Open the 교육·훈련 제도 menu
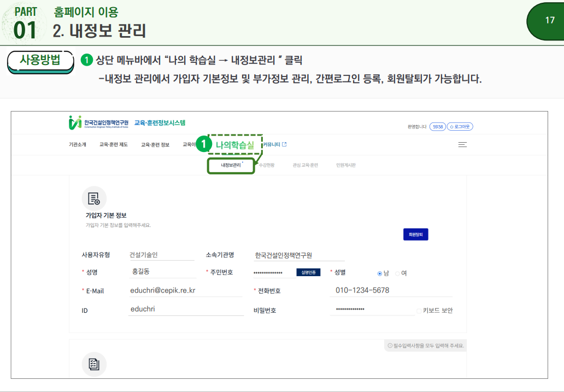 click(x=113, y=144)
